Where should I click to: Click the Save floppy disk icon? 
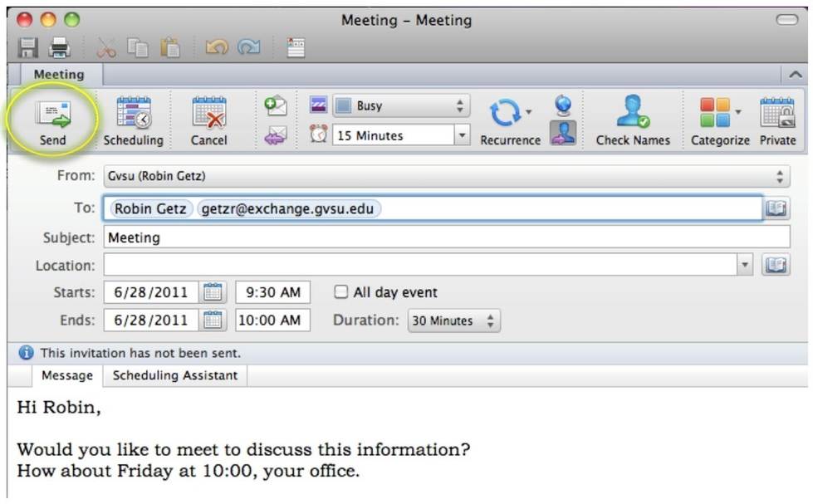pos(28,48)
